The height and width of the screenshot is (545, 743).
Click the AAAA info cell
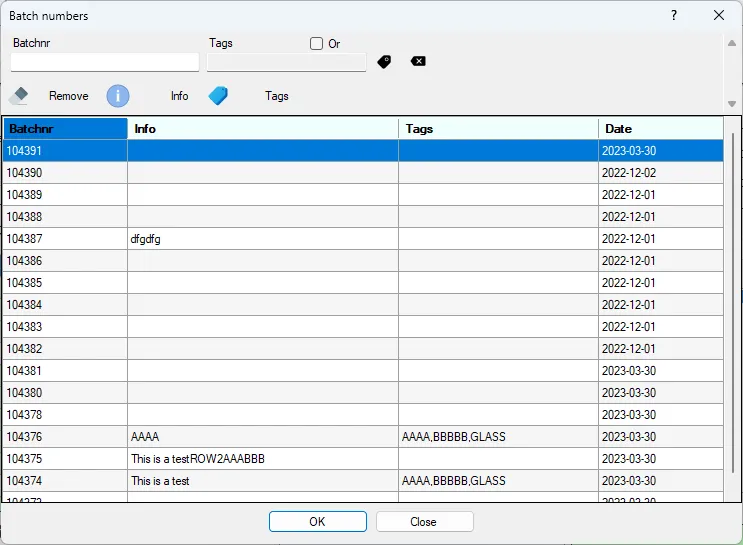[x=263, y=437]
